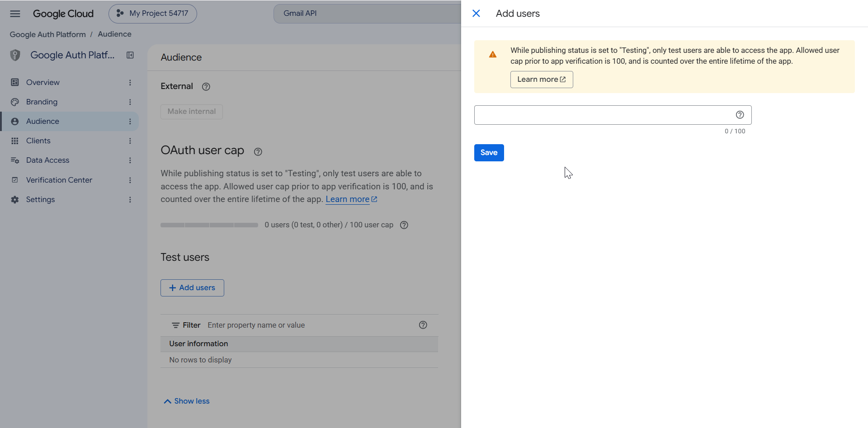Close the Add users panel
Image resolution: width=868 pixels, height=428 pixels.
point(476,14)
